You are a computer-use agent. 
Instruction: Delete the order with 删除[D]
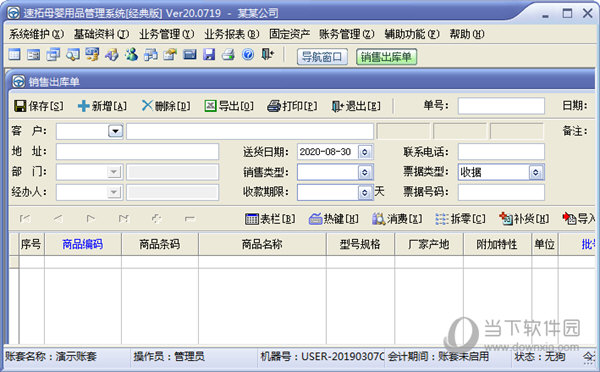click(x=166, y=106)
